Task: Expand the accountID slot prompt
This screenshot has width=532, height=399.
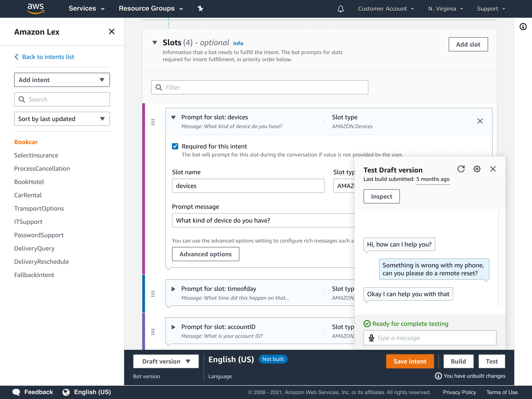Action: coord(173,327)
